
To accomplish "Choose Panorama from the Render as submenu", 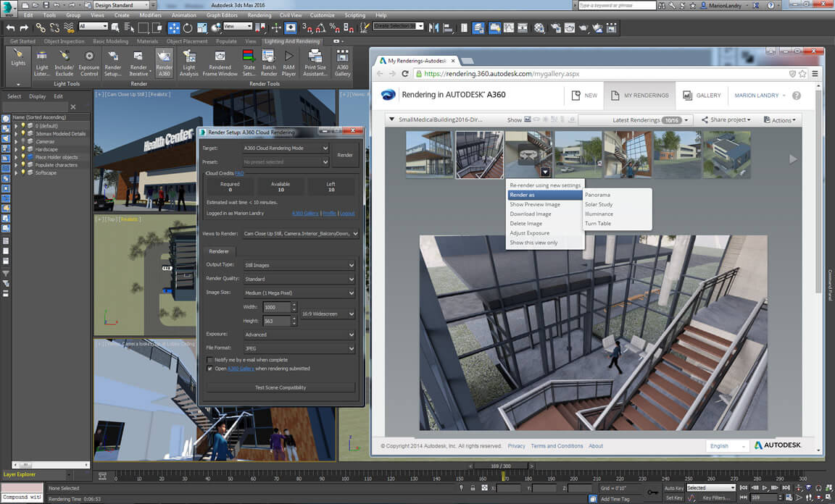I will [599, 194].
